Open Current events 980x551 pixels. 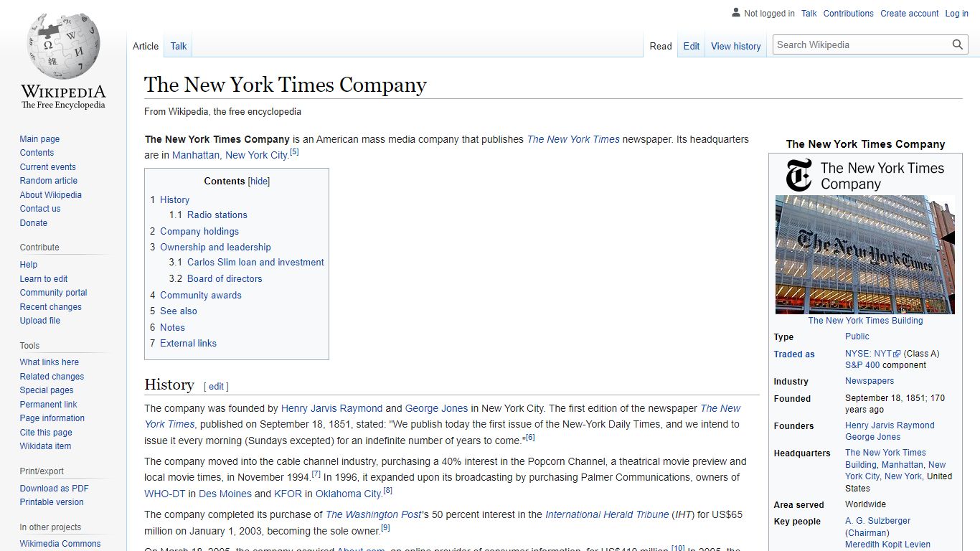47,167
